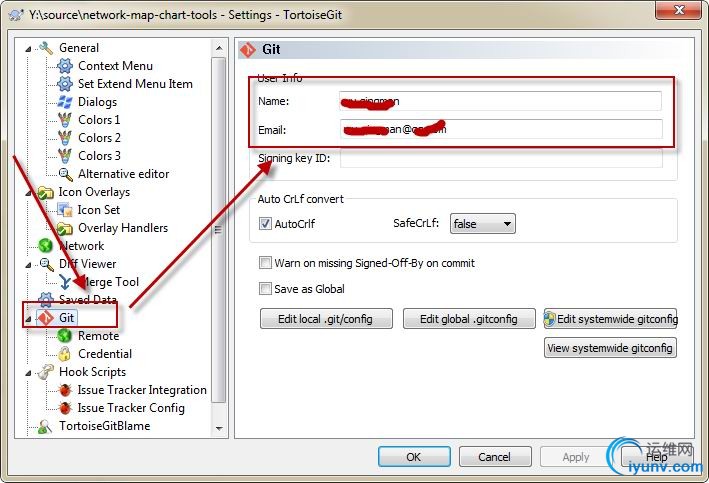Toggle the AutoCrlf checkbox

[265, 223]
